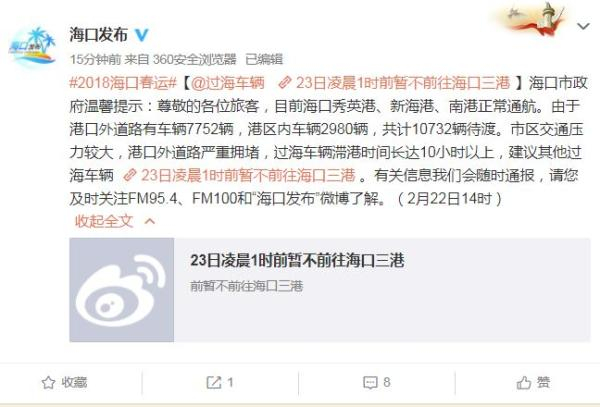Open the comments bubble icon
Image resolution: width=600 pixels, height=407 pixels.
click(x=370, y=382)
